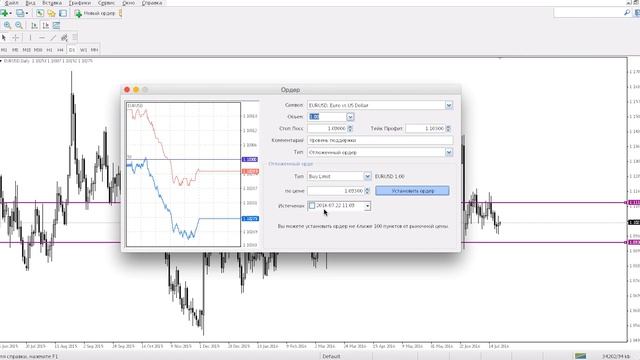
Task: Adjust the Take Profit stepper arrows
Action: 448,129
